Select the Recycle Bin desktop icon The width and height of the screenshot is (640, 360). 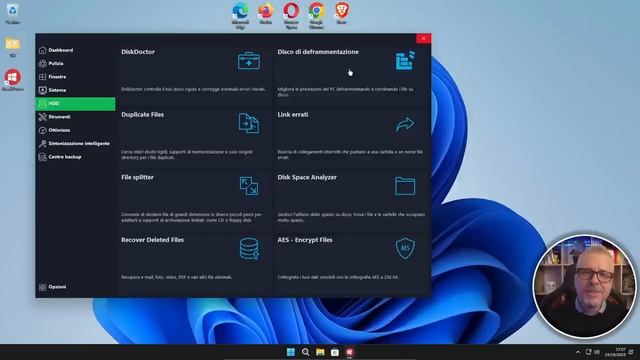pyautogui.click(x=13, y=14)
